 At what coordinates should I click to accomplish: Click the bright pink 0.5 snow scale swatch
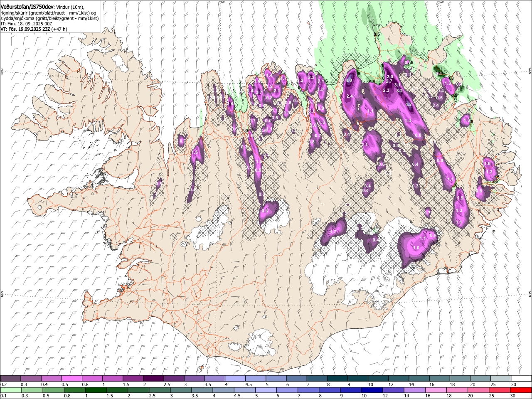click(72, 378)
